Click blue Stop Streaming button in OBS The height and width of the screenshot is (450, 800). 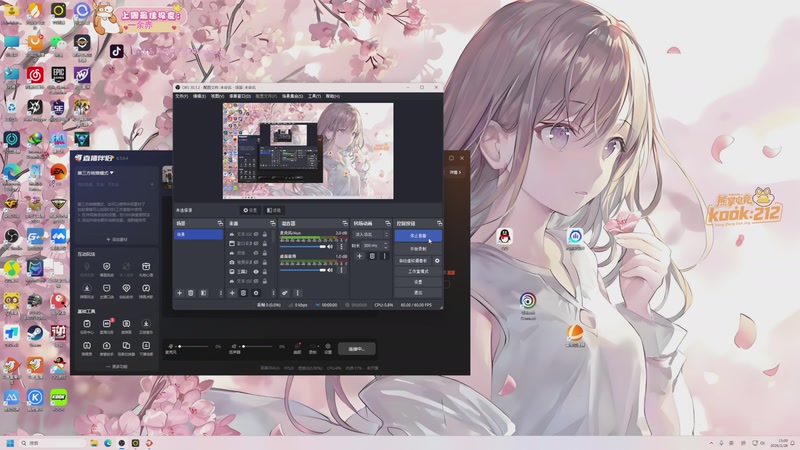418,236
